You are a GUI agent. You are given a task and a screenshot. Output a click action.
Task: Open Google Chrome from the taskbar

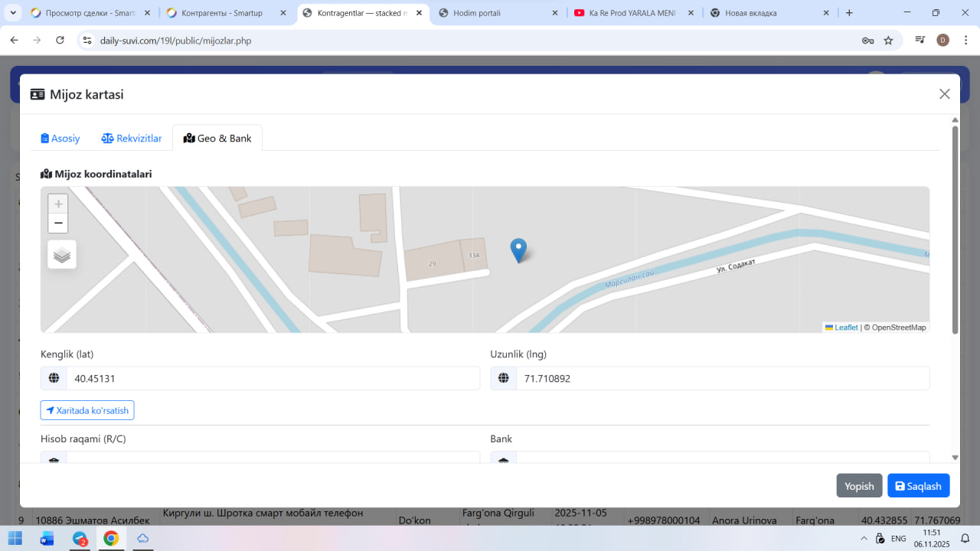111,538
